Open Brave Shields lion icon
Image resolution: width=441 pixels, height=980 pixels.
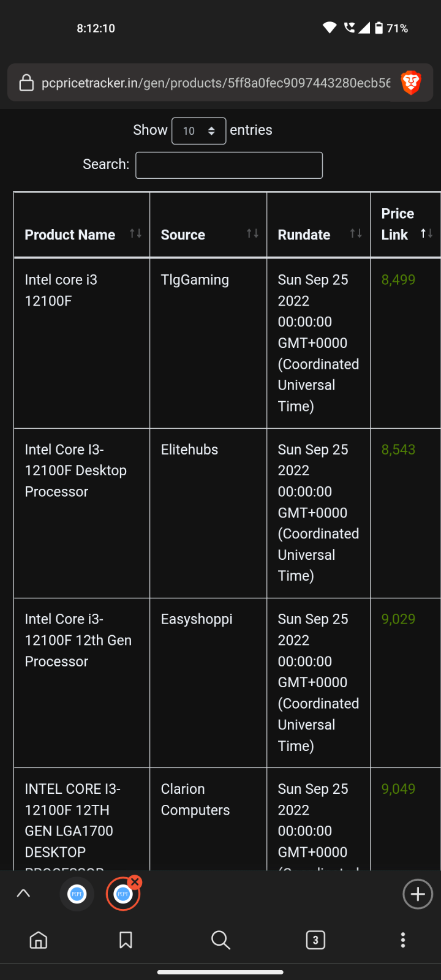click(411, 83)
